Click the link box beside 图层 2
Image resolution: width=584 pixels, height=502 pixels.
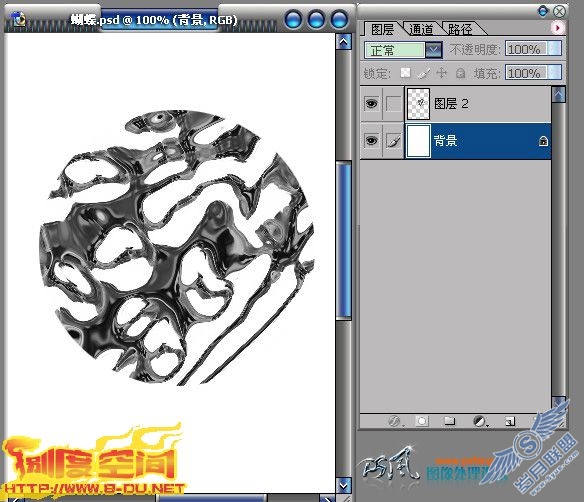coord(393,104)
